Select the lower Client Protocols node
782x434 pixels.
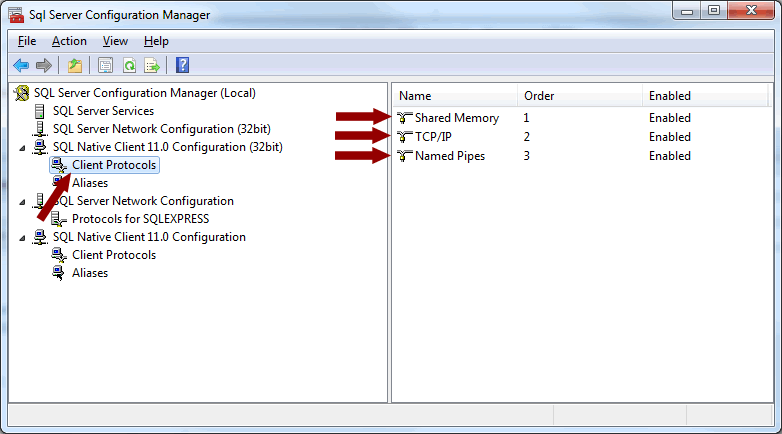click(114, 254)
